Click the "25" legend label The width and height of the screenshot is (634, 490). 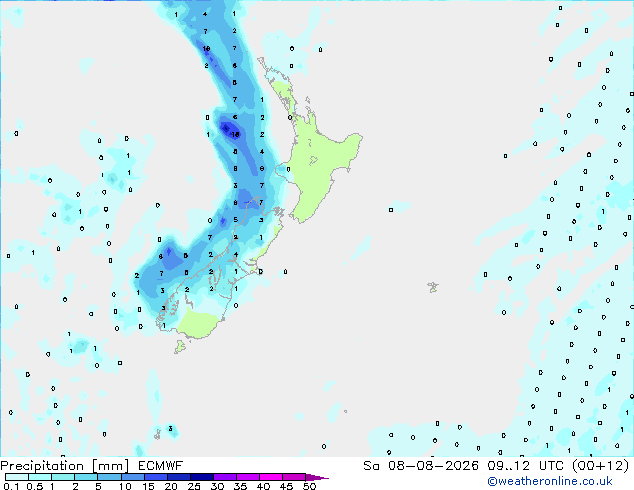pos(194,486)
